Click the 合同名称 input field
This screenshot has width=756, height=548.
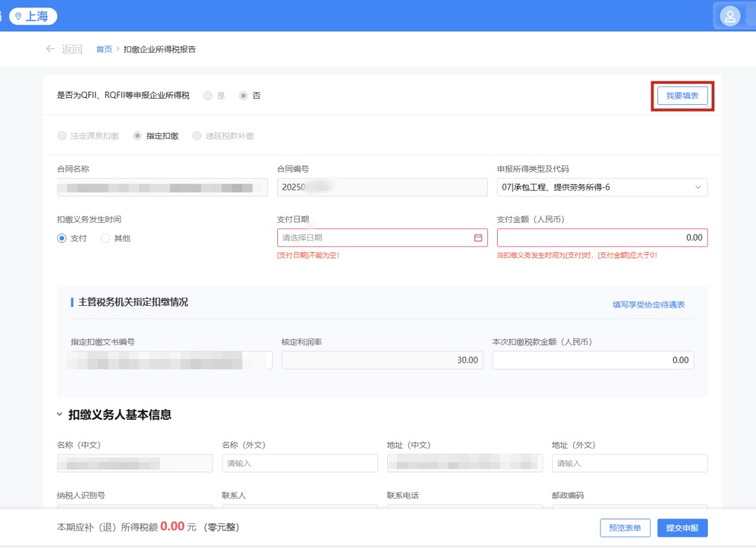pos(162,187)
